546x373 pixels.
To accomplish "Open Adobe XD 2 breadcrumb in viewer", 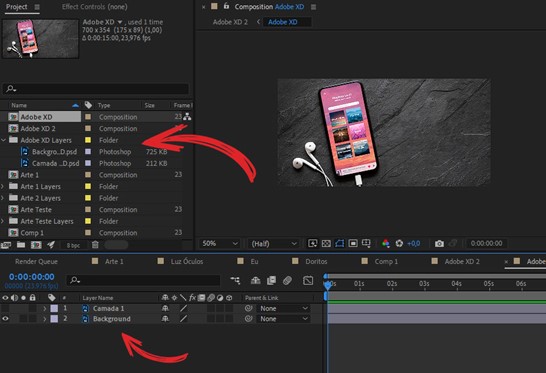I will coord(230,22).
